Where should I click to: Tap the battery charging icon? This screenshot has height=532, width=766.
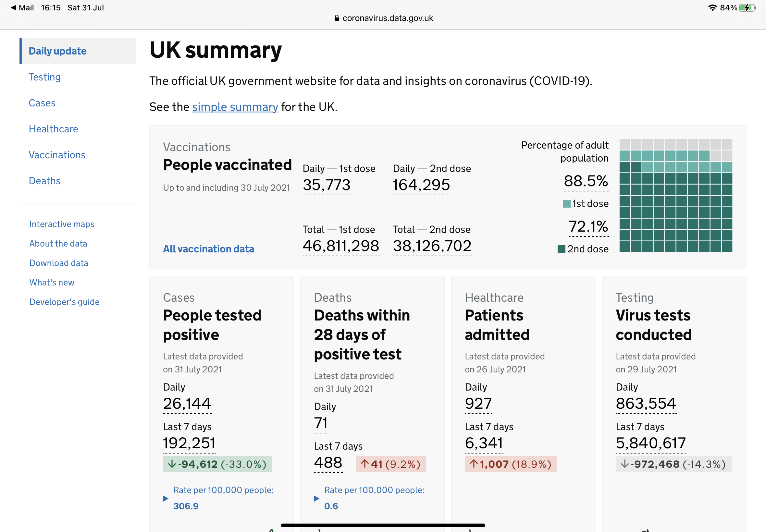(747, 7)
